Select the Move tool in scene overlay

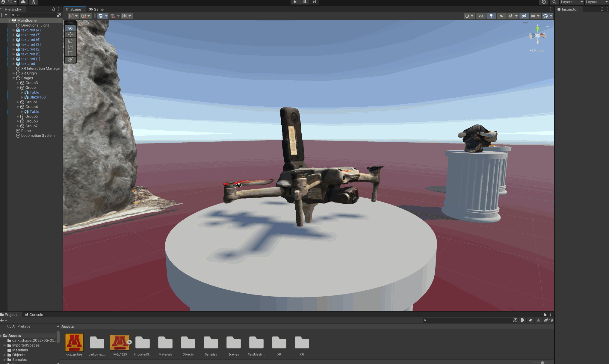tap(70, 34)
